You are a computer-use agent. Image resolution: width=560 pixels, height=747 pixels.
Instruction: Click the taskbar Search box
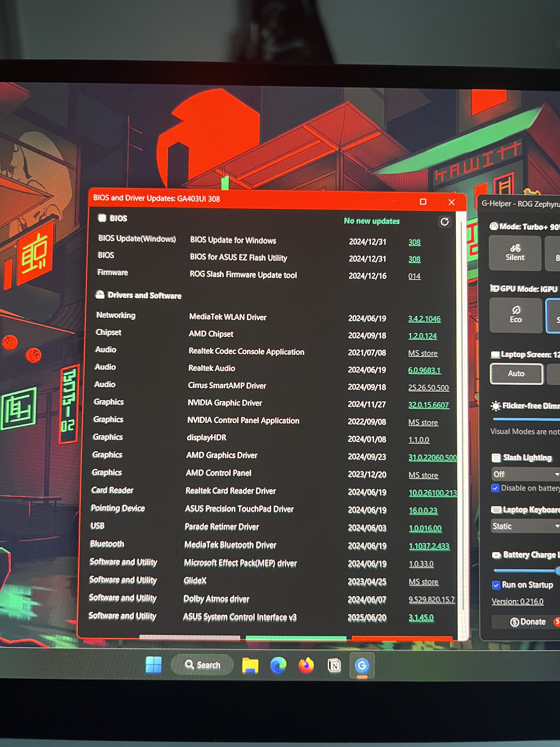202,665
